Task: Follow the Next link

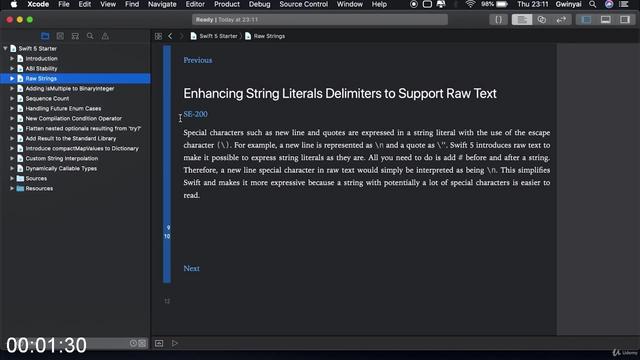Action: click(x=191, y=268)
